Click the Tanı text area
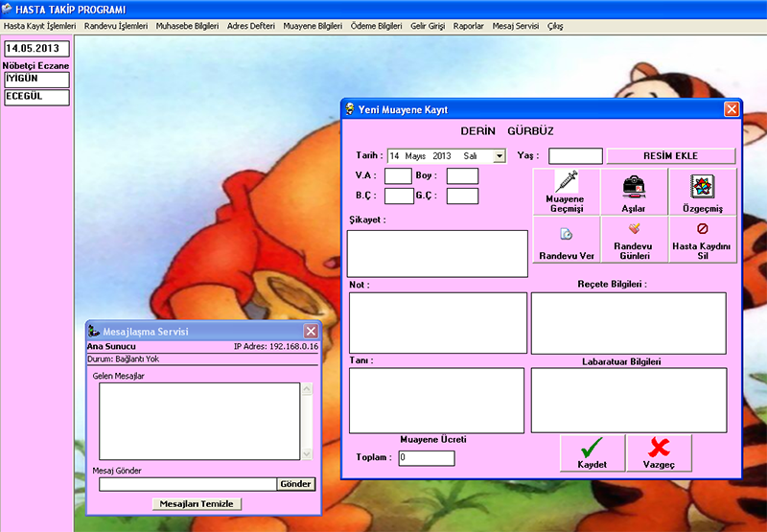The image size is (767, 532). coord(436,401)
